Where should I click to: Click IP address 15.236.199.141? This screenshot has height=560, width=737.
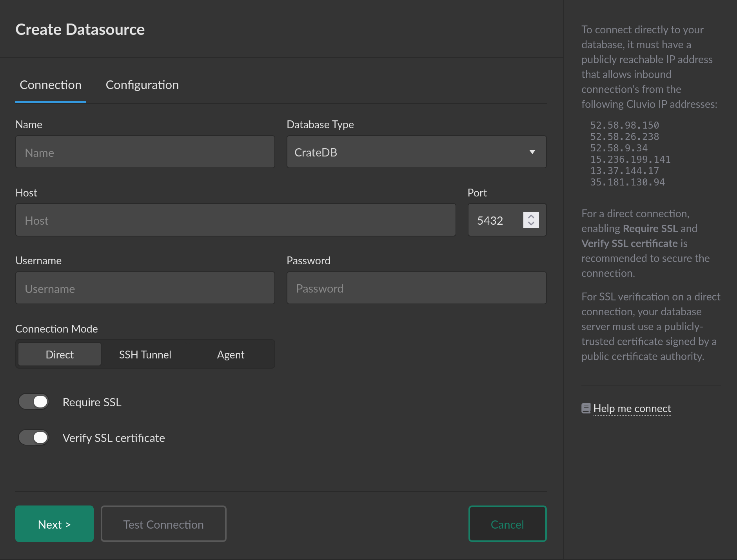tap(630, 160)
